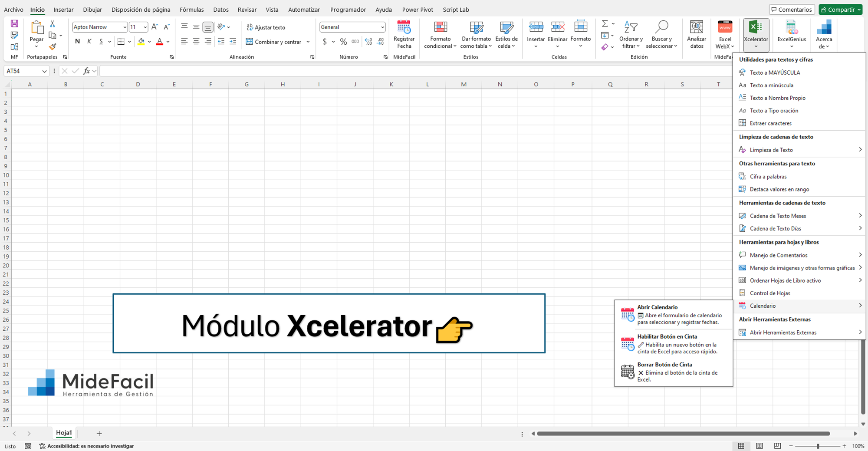The image size is (868, 451).
Task: Open the Fórmulas ribbon tab
Action: click(x=191, y=10)
